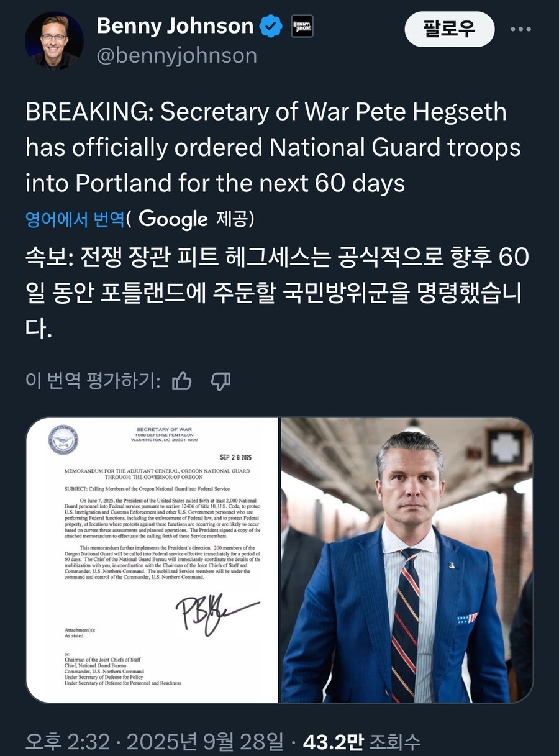Click the Department seal on the memo

tap(63, 440)
